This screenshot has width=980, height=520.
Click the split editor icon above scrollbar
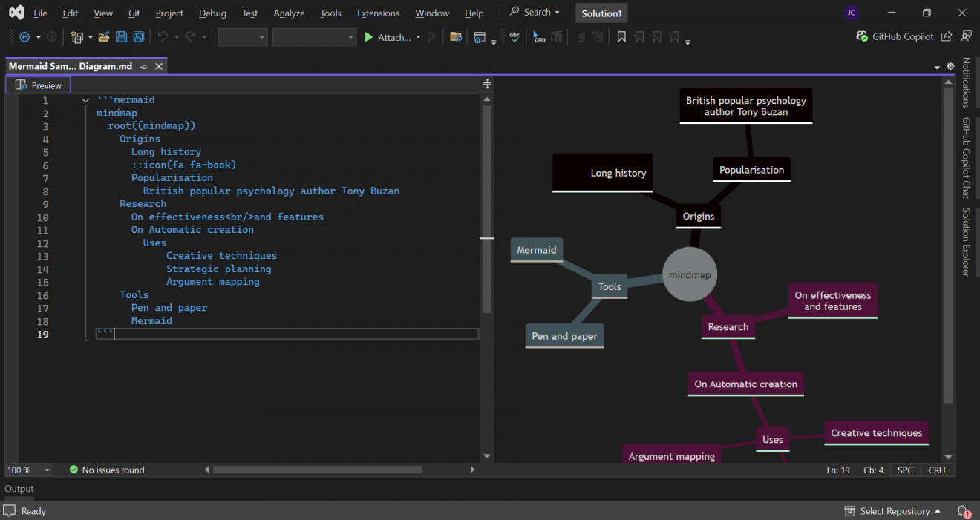(487, 84)
